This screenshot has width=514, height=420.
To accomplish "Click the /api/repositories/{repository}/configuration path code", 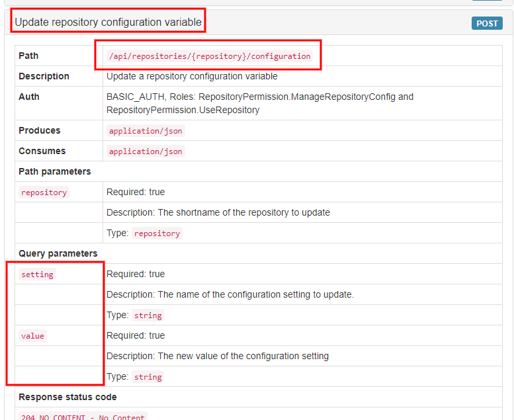I will (209, 56).
